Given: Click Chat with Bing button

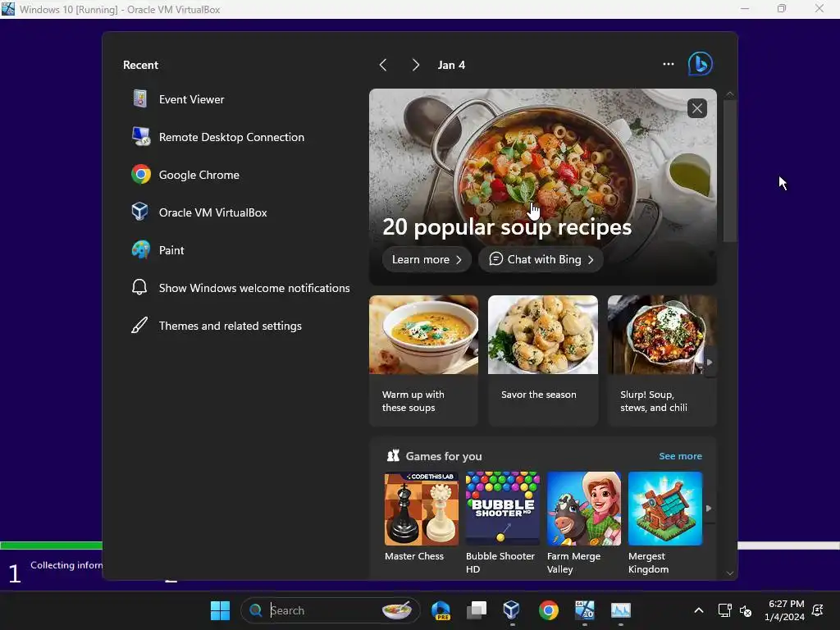Looking at the screenshot, I should tap(541, 259).
